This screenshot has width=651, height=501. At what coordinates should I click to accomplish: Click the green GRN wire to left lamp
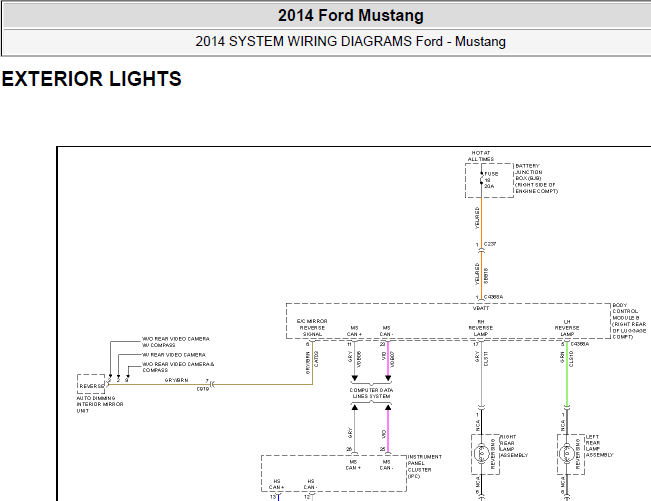point(567,374)
